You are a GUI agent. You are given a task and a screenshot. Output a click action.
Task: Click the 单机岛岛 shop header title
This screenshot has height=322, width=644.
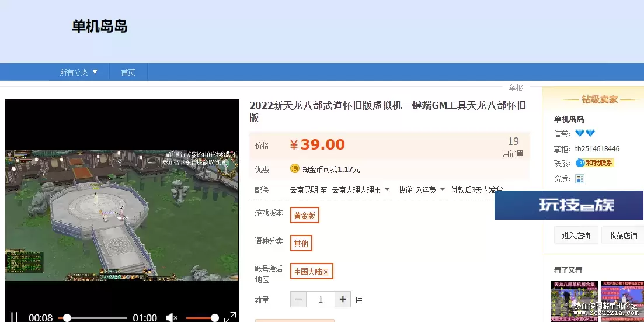click(x=100, y=27)
